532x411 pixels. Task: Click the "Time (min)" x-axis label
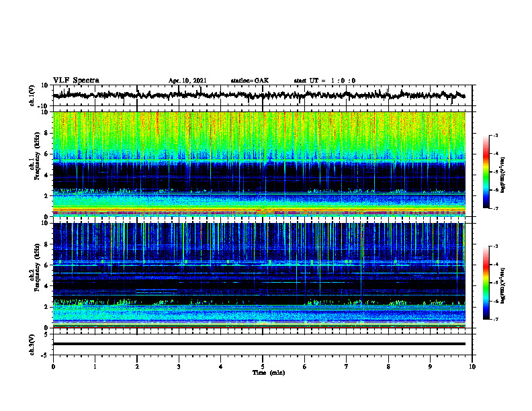click(x=269, y=373)
